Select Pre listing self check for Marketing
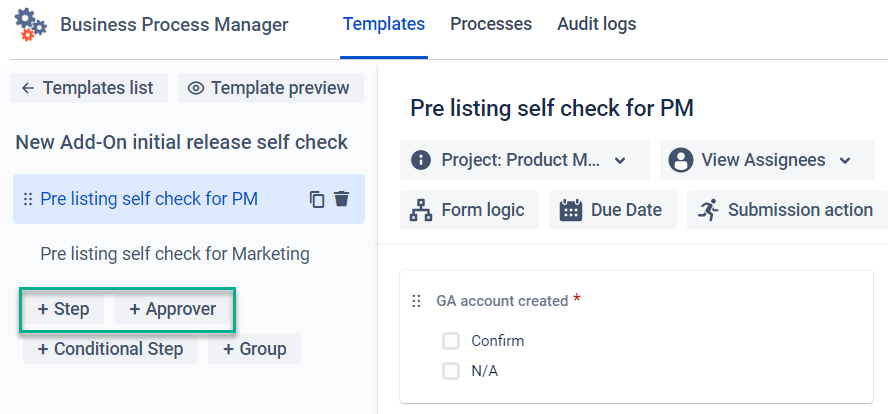 (175, 254)
